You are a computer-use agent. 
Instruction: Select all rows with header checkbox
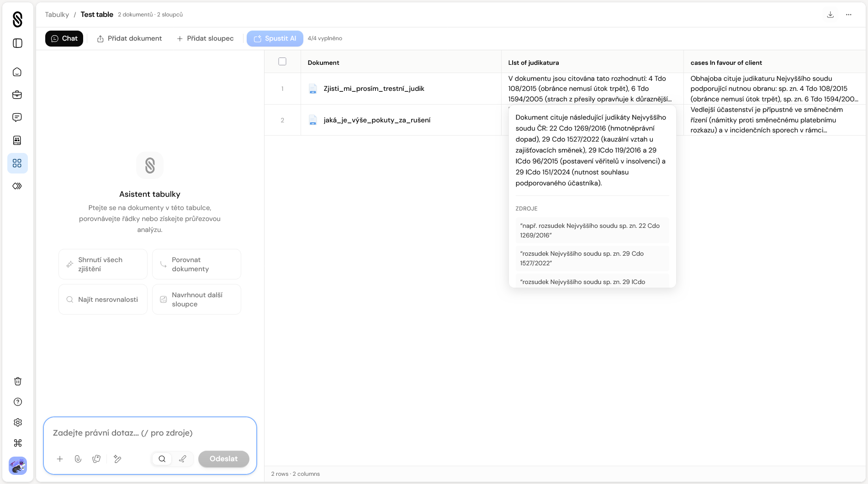[282, 62]
